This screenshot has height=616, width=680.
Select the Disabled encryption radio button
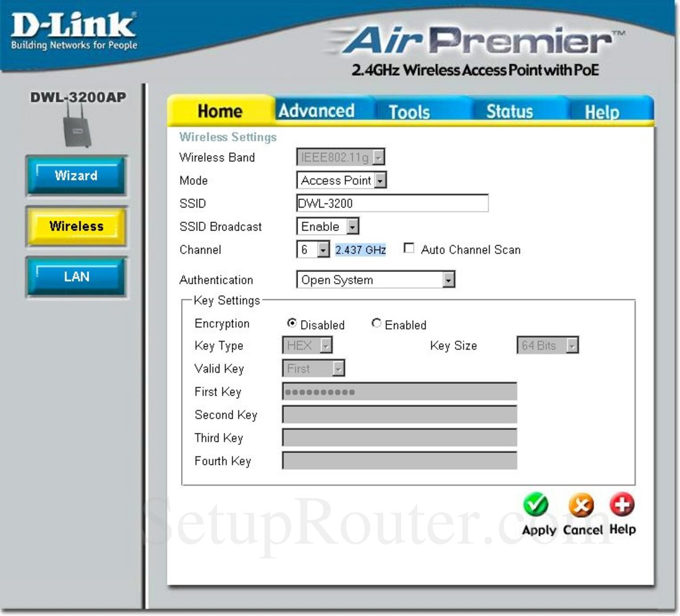(x=292, y=323)
